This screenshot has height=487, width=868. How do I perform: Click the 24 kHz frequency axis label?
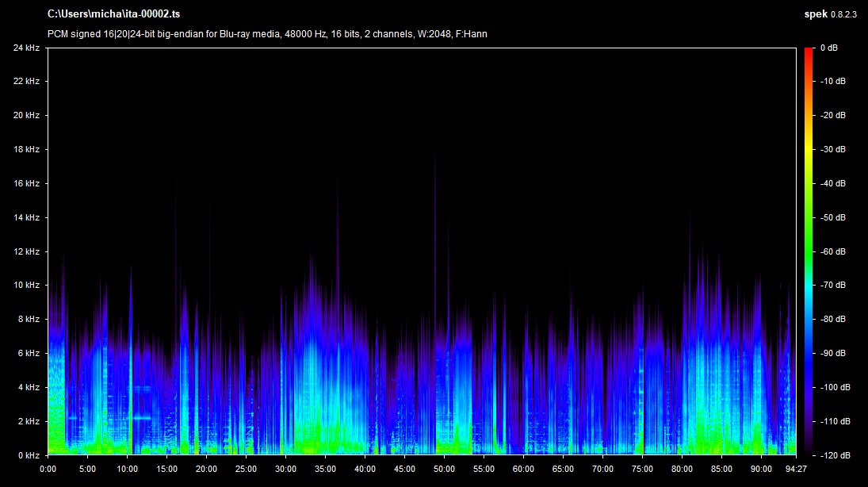click(26, 48)
